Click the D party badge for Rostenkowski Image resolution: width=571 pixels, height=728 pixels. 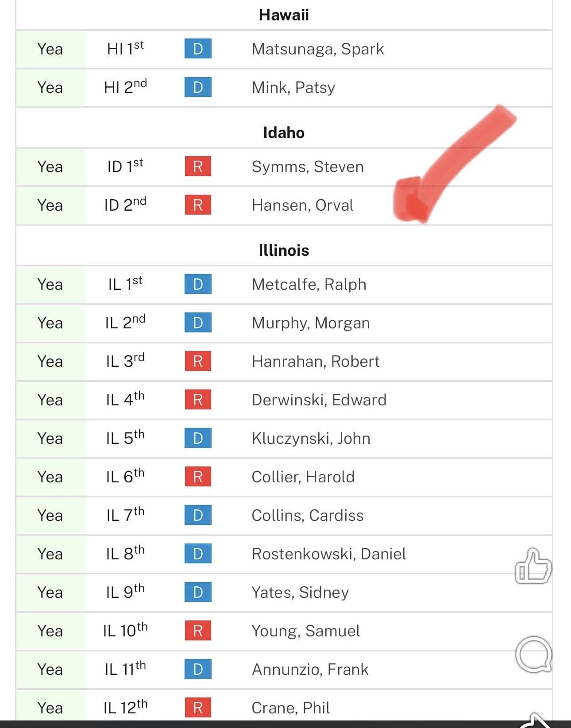click(198, 554)
